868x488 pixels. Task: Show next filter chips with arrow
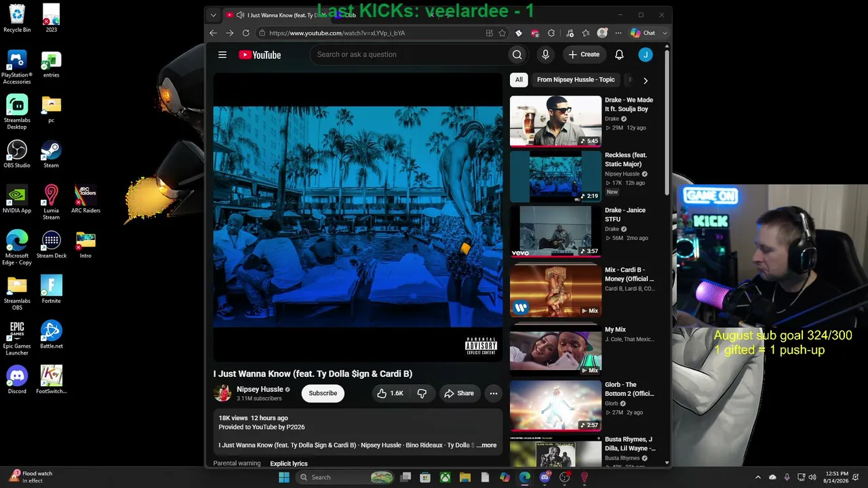645,80
